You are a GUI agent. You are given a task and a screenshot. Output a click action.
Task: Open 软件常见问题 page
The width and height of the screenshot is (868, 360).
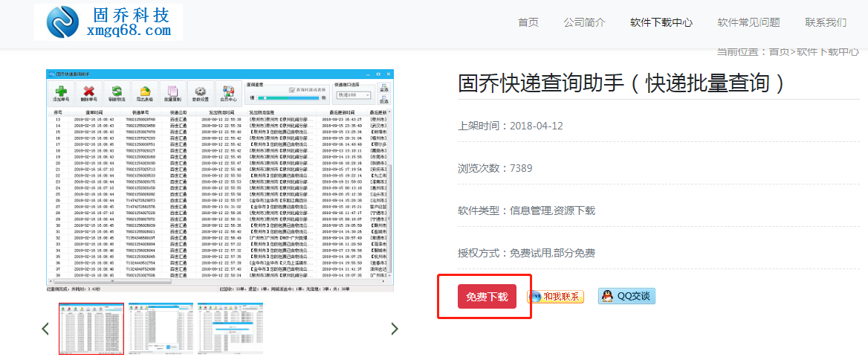[748, 23]
